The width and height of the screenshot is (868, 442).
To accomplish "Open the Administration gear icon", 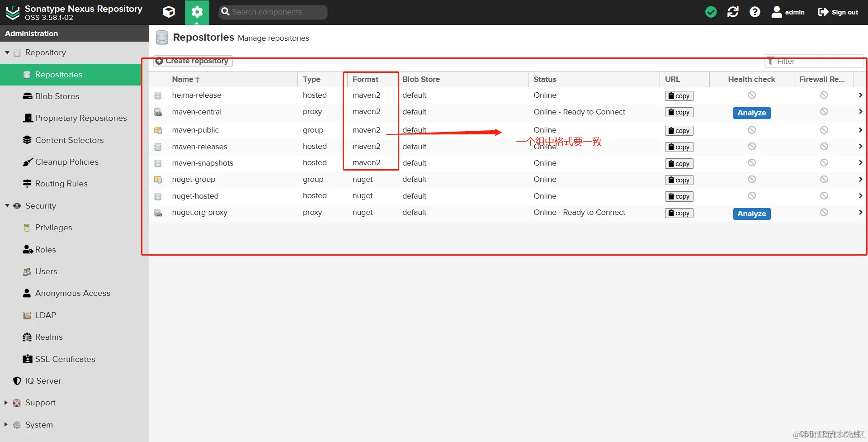I will pos(197,12).
